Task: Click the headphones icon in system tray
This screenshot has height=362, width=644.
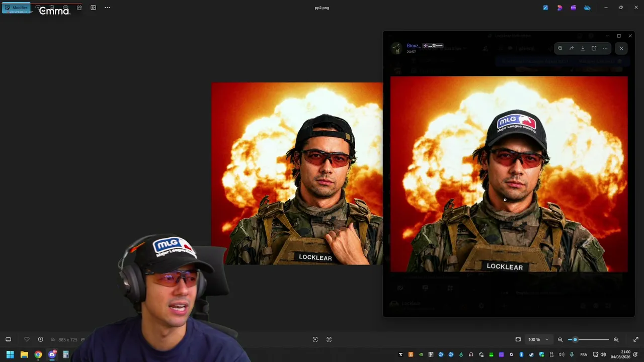Action: [x=471, y=354]
